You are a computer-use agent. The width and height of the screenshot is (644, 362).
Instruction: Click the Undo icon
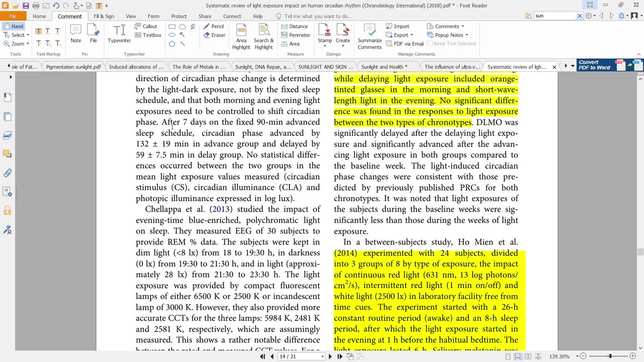pyautogui.click(x=56, y=6)
